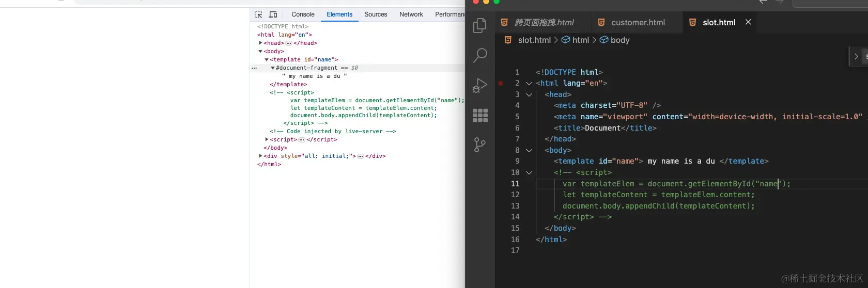Select the </template> closing tag in DevTools
Viewport: 868px width, 288px height.
(x=288, y=84)
